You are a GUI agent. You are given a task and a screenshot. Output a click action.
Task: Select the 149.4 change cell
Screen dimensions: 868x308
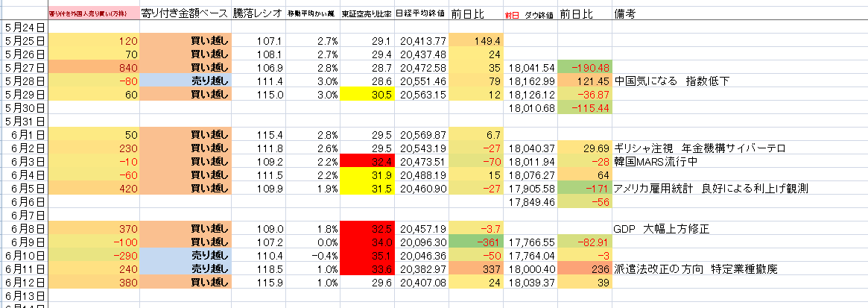pyautogui.click(x=475, y=40)
